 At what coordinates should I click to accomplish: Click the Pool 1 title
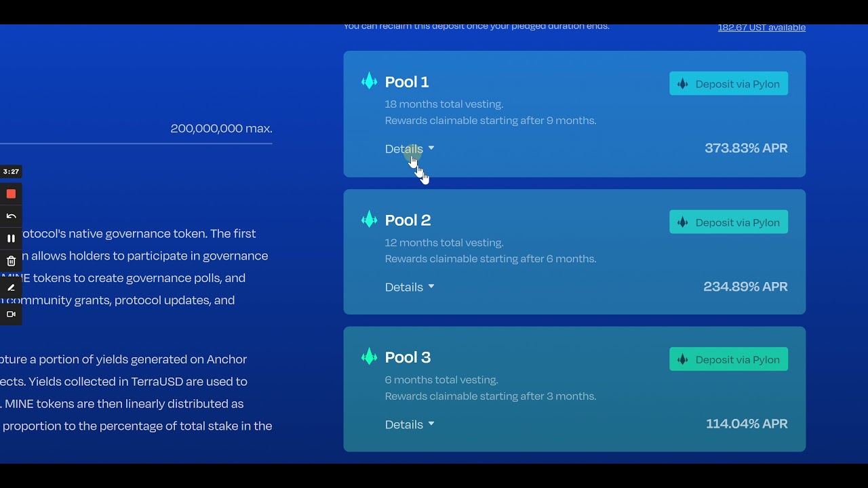click(407, 81)
